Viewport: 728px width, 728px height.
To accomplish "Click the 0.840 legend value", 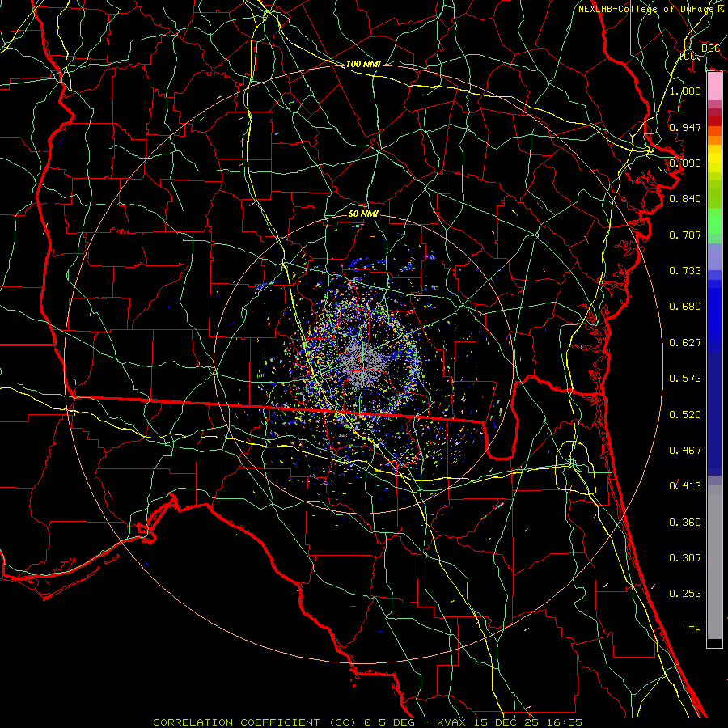I will click(x=685, y=198).
